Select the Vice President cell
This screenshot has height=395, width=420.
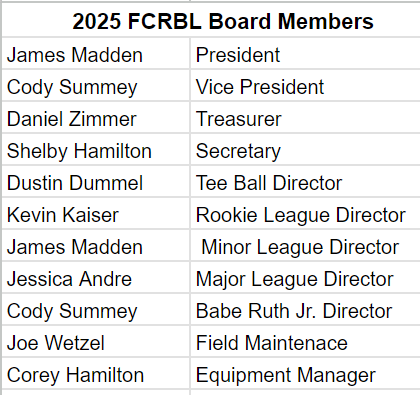tap(305, 86)
